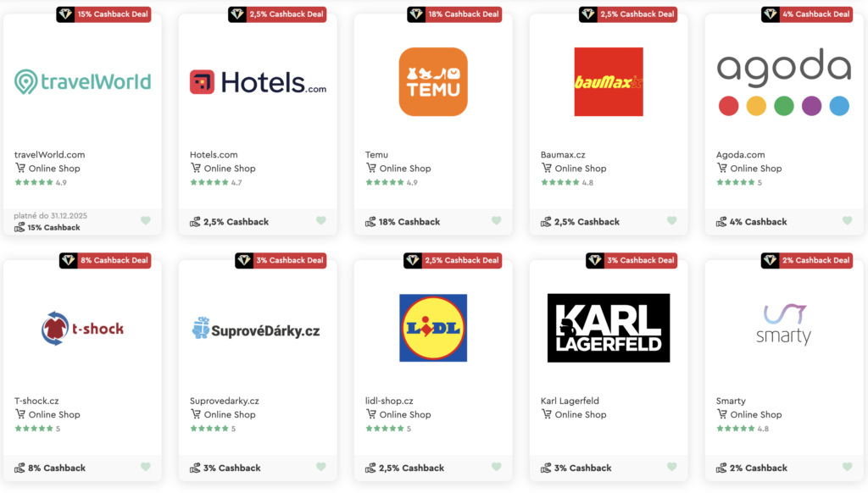This screenshot has height=493, width=868.
Task: Open the Temu logo thumbnail
Action: (433, 82)
